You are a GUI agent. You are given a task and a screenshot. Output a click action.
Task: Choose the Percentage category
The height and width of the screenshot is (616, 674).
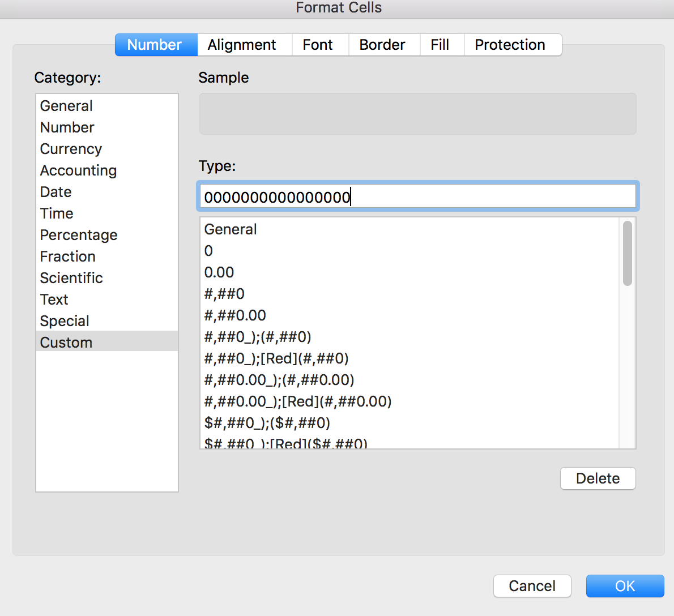pyautogui.click(x=79, y=235)
